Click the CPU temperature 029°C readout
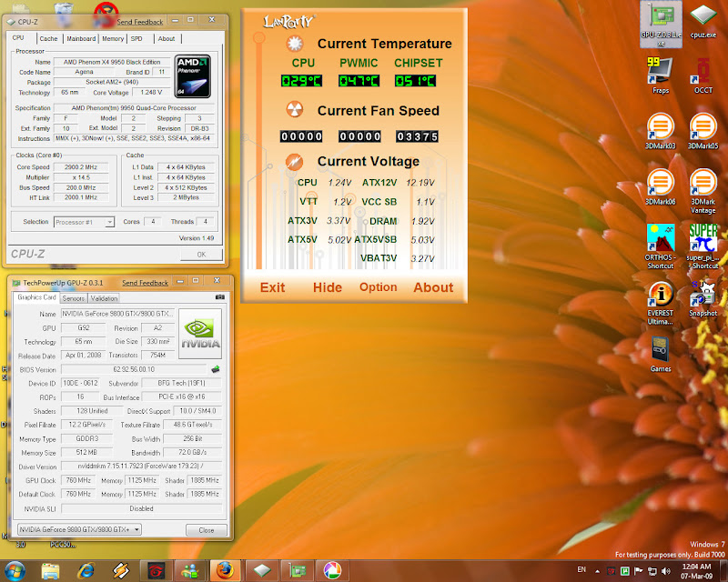This screenshot has height=582, width=728. tap(301, 81)
